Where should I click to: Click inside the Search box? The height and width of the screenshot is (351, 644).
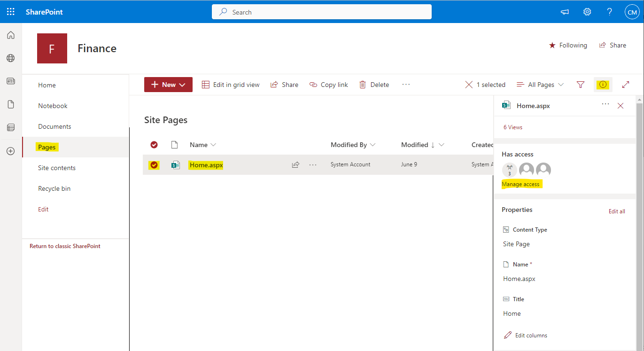point(321,11)
